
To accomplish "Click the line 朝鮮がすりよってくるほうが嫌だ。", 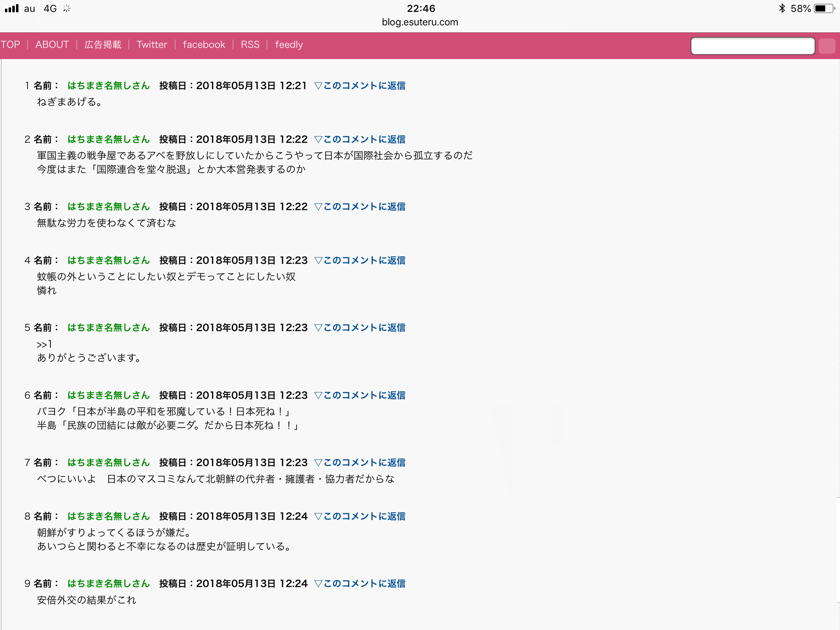I will [x=114, y=533].
